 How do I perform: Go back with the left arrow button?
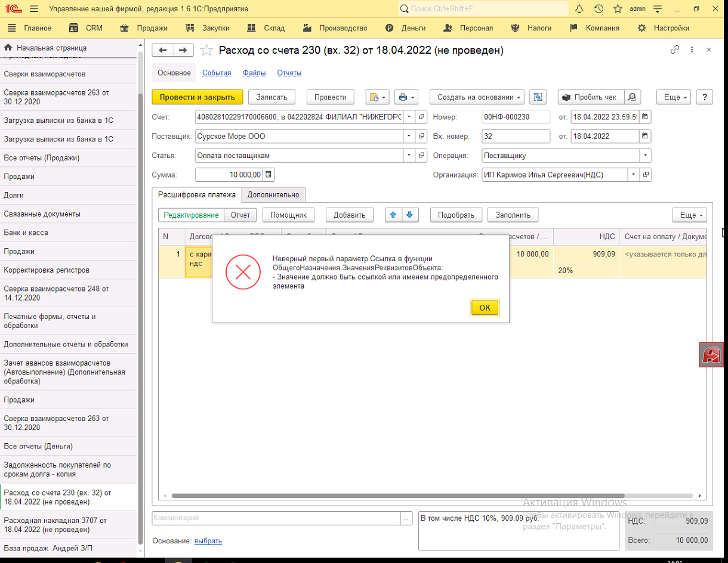point(162,51)
